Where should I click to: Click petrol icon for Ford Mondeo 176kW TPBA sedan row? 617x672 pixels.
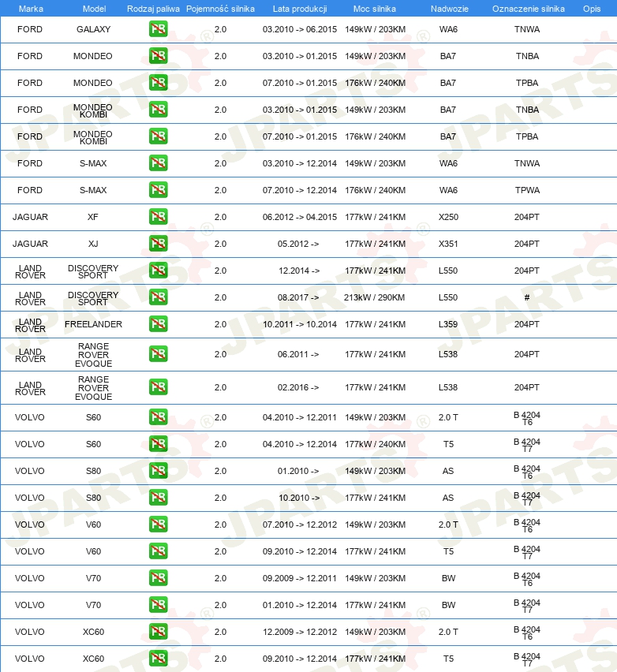(159, 83)
